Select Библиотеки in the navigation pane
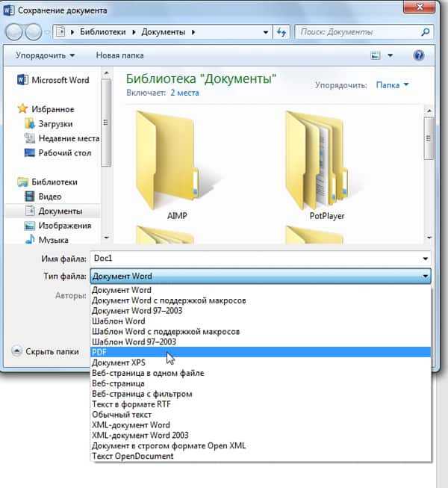Image resolution: width=448 pixels, height=488 pixels. (x=48, y=182)
